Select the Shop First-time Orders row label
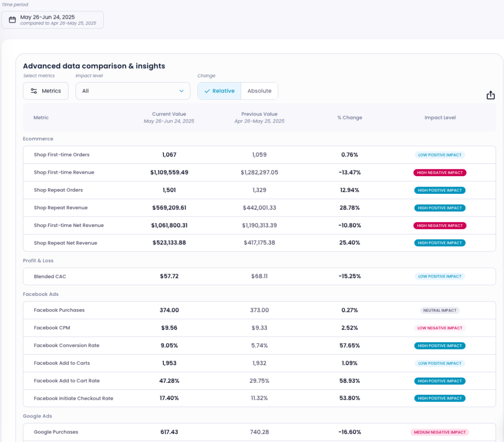Image resolution: width=504 pixels, height=442 pixels. (62, 155)
